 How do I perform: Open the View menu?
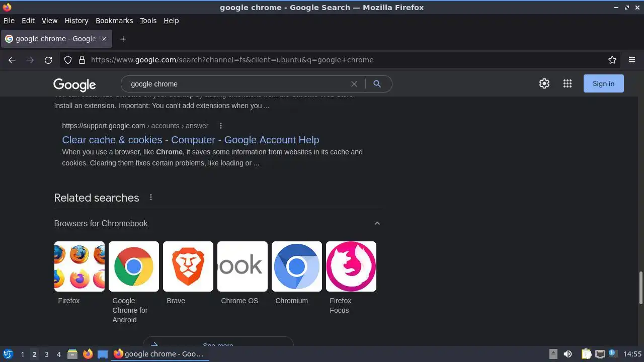click(x=49, y=21)
